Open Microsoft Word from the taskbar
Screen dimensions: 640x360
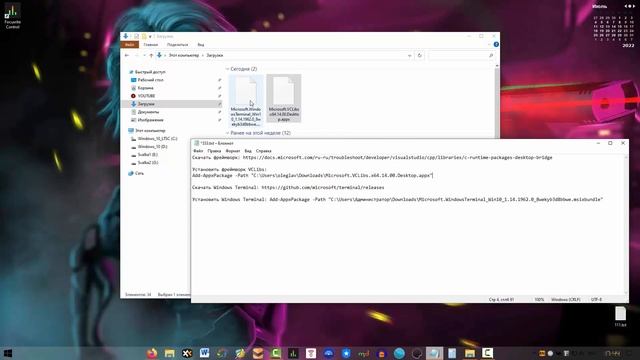pyautogui.click(x=204, y=353)
